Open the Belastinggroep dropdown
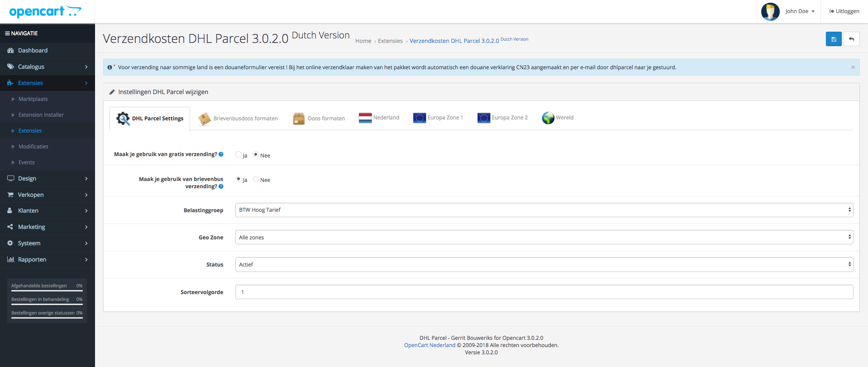This screenshot has height=367, width=868. point(544,210)
